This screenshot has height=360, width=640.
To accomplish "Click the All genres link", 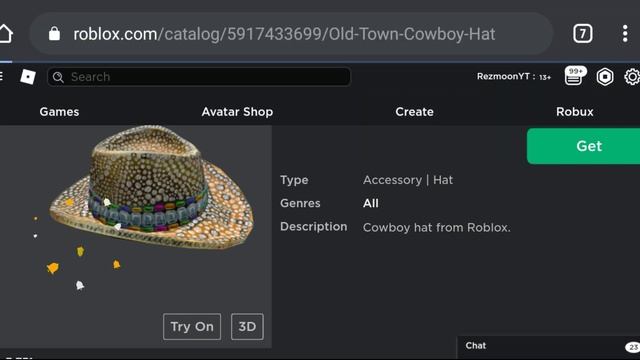I will [x=371, y=203].
